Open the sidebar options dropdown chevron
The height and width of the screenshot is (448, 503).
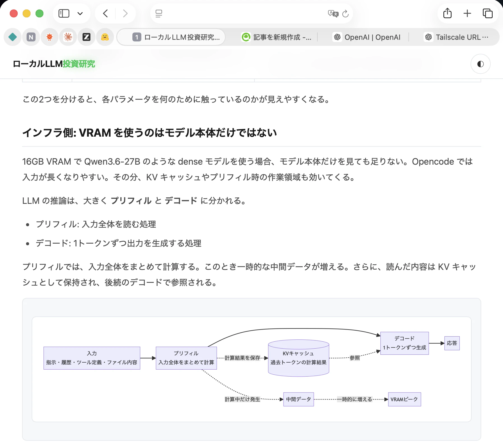click(80, 13)
